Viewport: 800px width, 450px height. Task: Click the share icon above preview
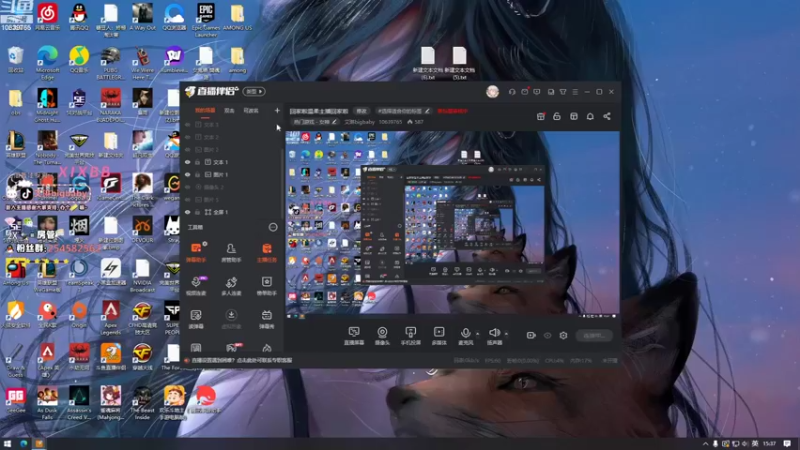click(607, 116)
